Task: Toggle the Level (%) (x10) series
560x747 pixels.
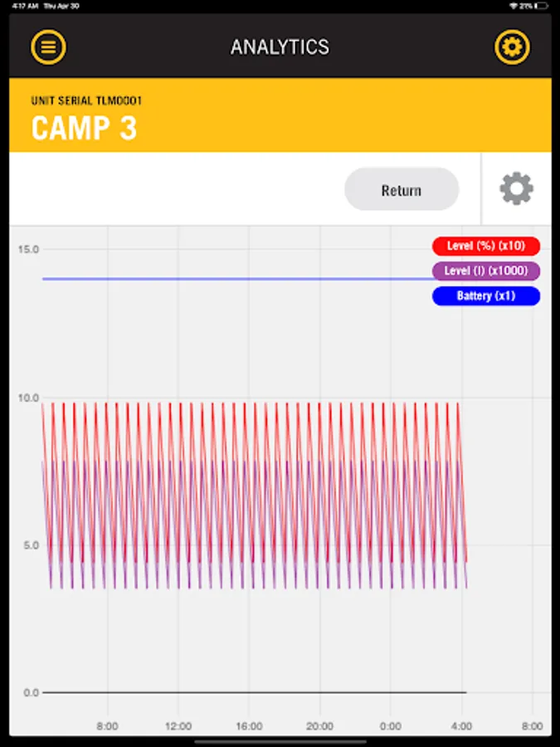Action: (486, 246)
